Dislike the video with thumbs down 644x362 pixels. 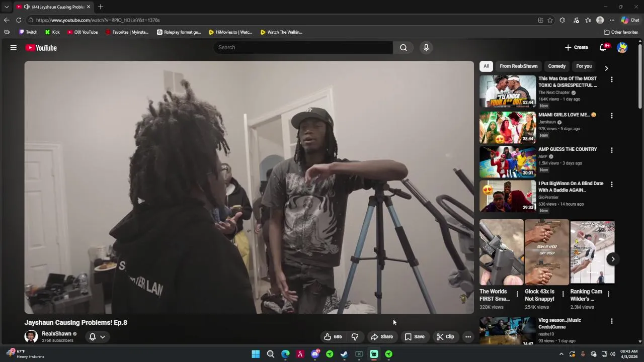355,337
